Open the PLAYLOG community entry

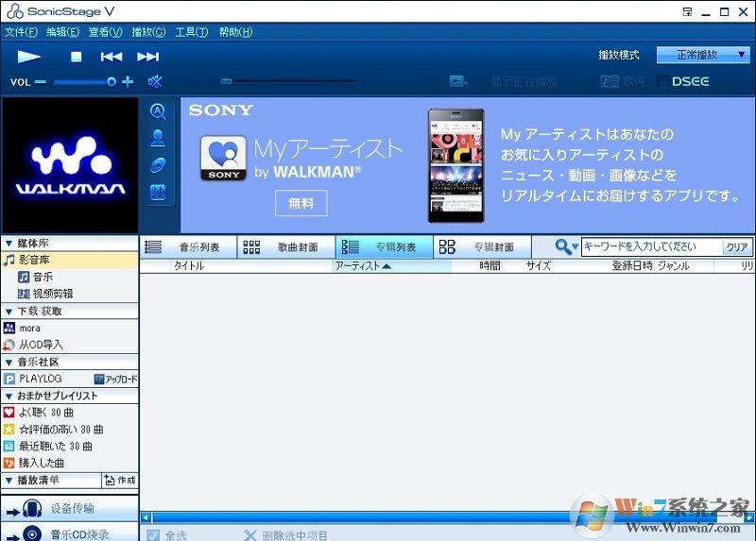(x=40, y=379)
